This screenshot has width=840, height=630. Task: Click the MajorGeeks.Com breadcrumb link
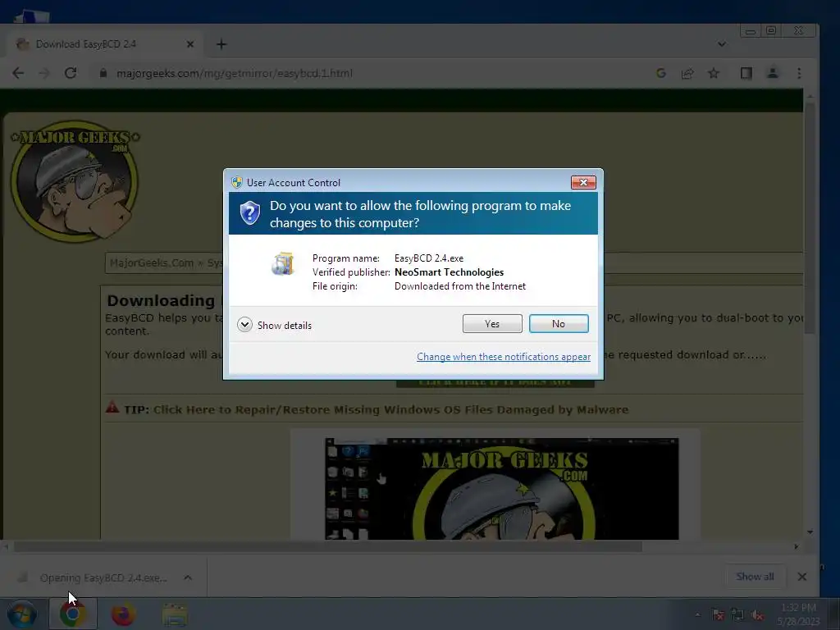(152, 263)
